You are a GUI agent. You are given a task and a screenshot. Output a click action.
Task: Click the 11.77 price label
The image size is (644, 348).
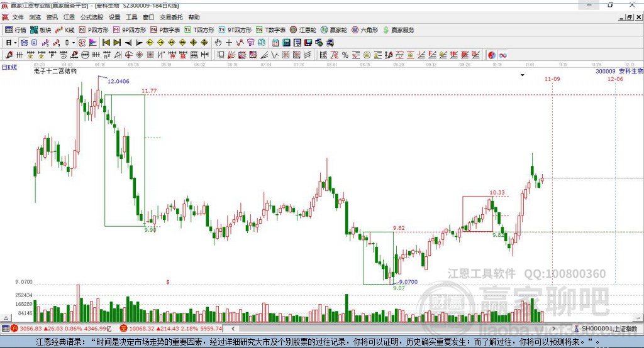coord(149,90)
